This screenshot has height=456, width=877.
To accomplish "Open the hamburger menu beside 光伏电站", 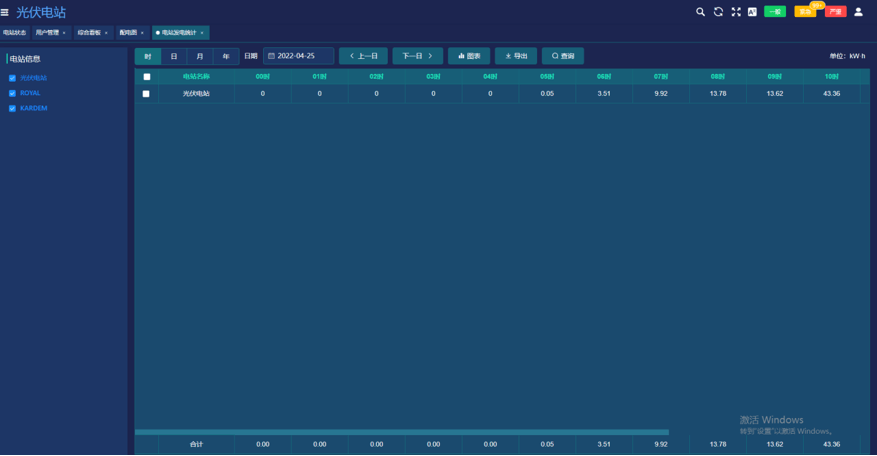I will pyautogui.click(x=5, y=12).
